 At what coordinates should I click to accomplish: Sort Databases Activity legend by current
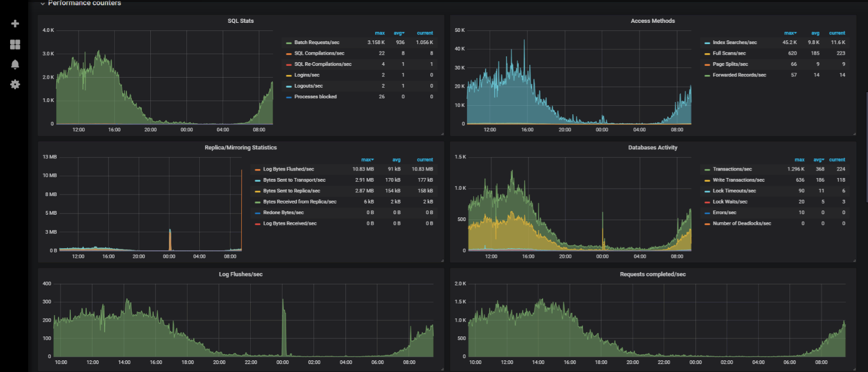click(837, 159)
